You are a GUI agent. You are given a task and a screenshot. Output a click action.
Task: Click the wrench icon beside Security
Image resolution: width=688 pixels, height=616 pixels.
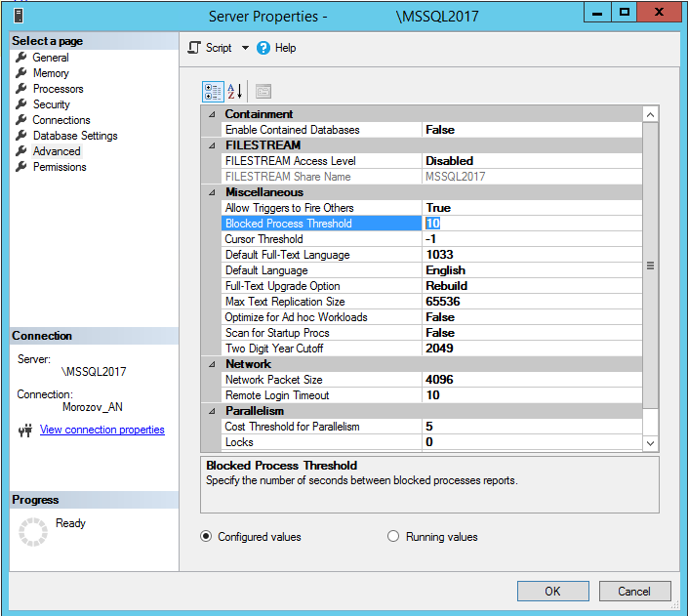21,104
